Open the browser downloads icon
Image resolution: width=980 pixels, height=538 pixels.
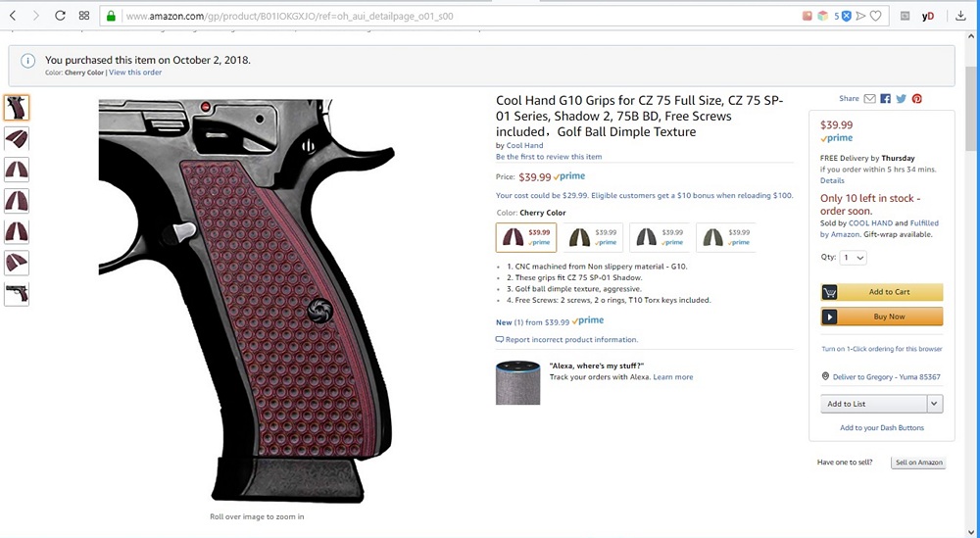click(960, 16)
